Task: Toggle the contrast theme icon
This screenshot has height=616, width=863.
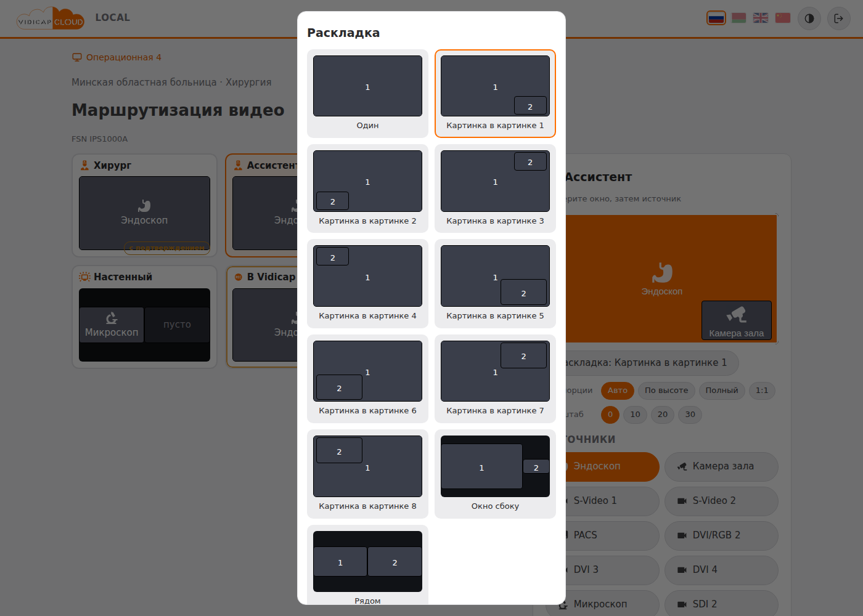Action: coord(809,18)
